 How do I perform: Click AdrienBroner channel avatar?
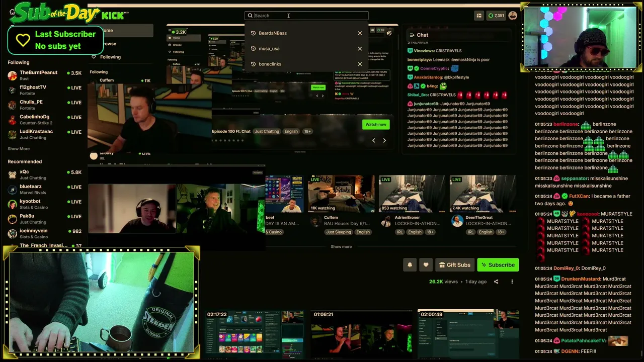(386, 221)
